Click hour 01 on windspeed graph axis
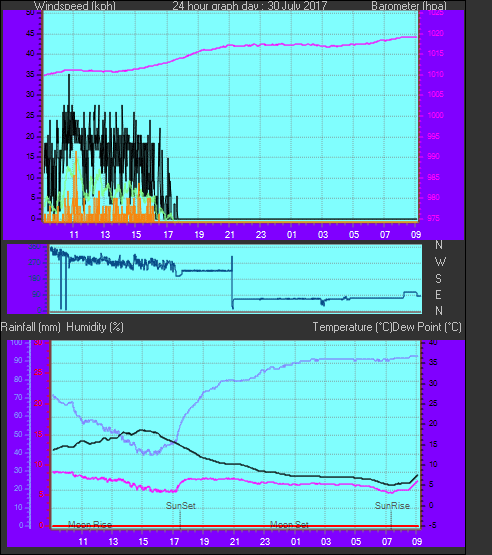 point(292,234)
